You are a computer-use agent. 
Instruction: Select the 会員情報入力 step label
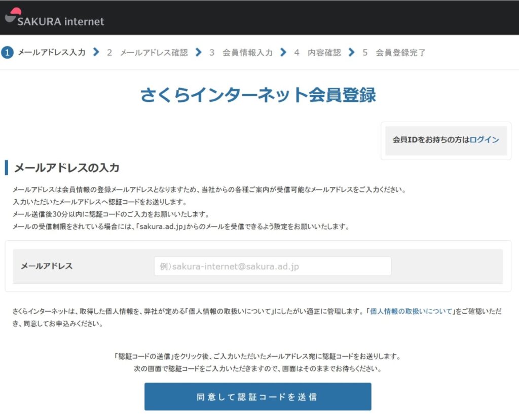247,53
